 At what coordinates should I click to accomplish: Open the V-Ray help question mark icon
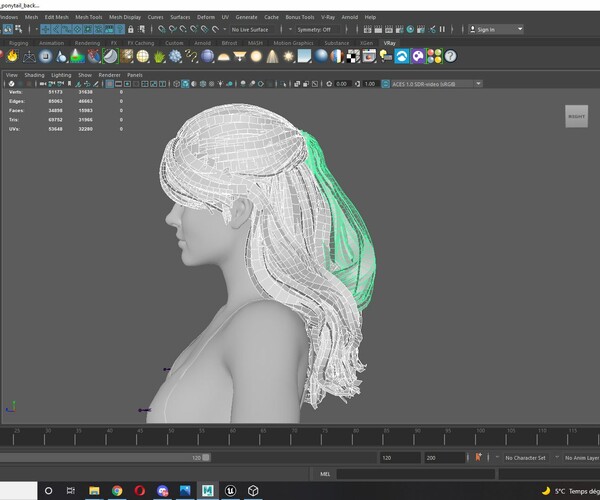click(450, 56)
